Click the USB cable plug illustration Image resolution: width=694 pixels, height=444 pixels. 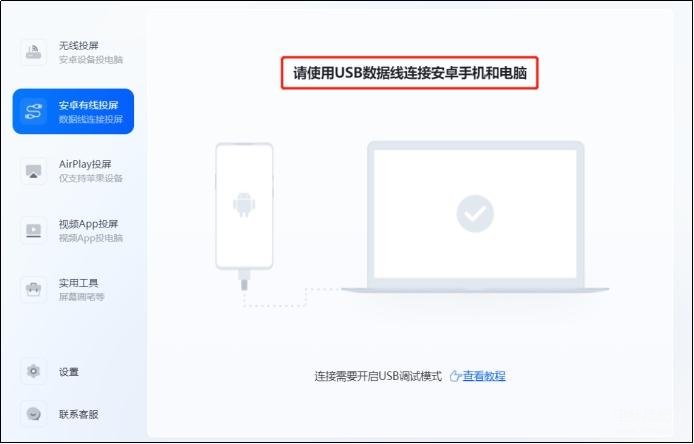point(244,280)
